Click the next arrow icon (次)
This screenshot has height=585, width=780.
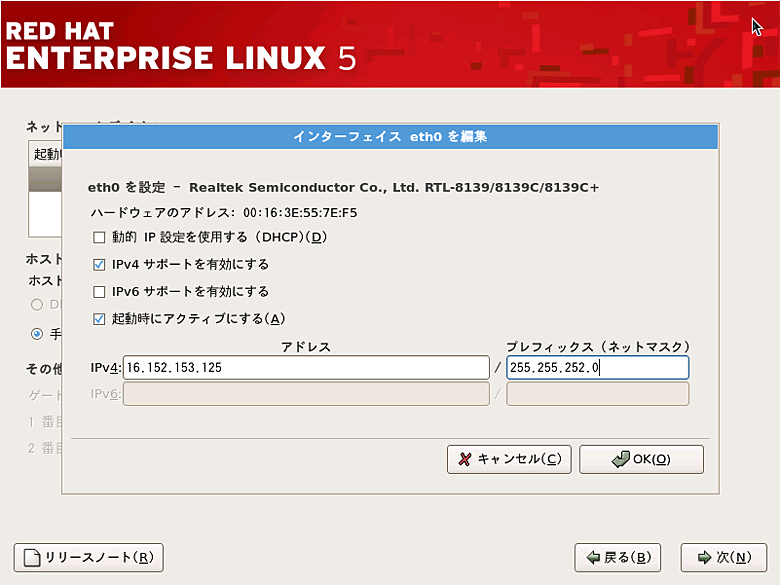pos(704,558)
